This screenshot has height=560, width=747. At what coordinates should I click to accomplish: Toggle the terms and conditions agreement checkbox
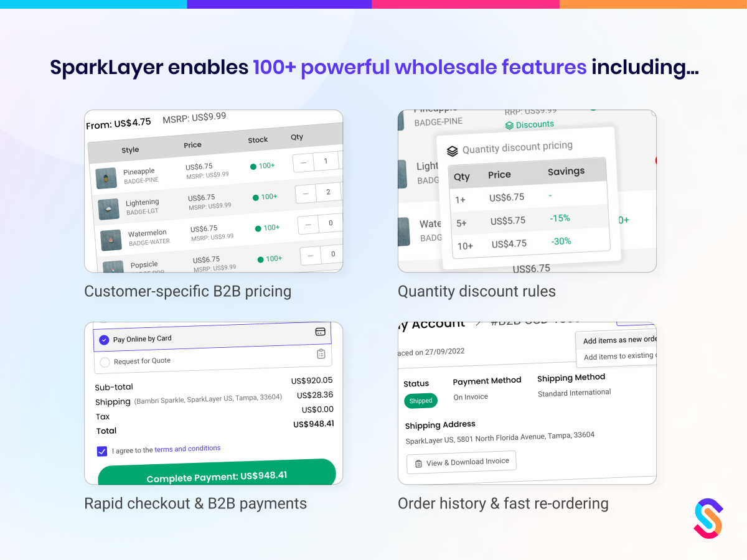pyautogui.click(x=102, y=451)
